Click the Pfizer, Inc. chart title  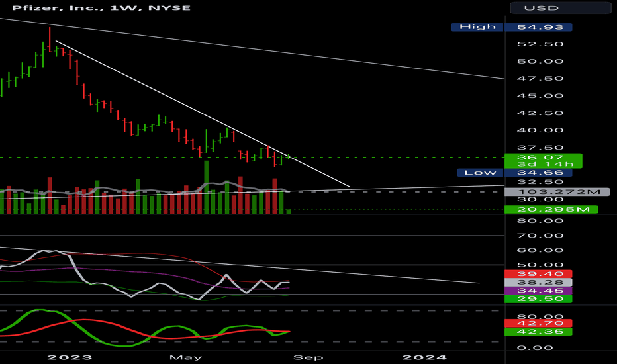(101, 7)
